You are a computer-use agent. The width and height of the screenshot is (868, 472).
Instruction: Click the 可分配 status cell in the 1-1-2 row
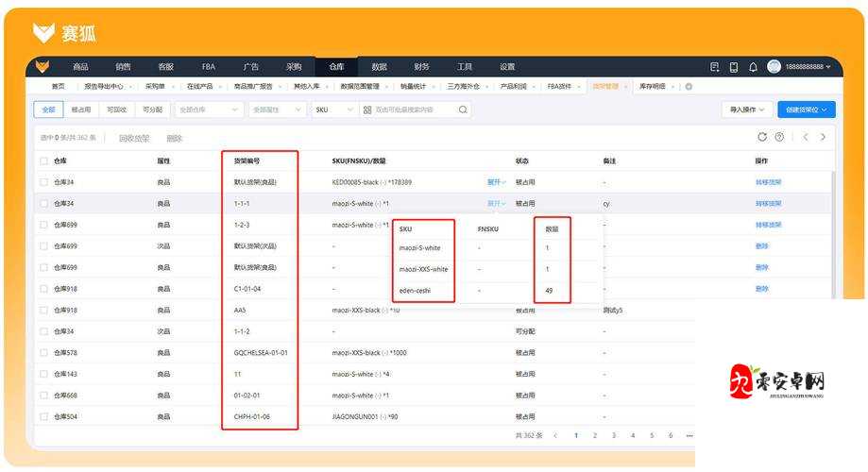[525, 331]
